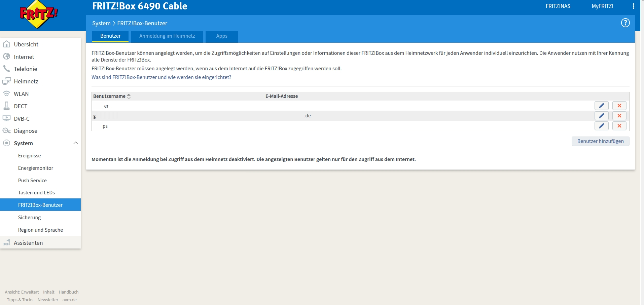This screenshot has height=305, width=644.
Task: Delete the user ending in 'er'
Action: click(619, 106)
